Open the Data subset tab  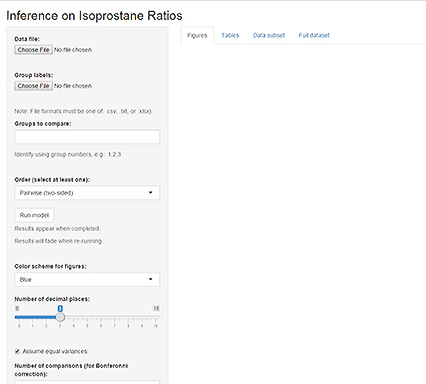[x=269, y=35]
